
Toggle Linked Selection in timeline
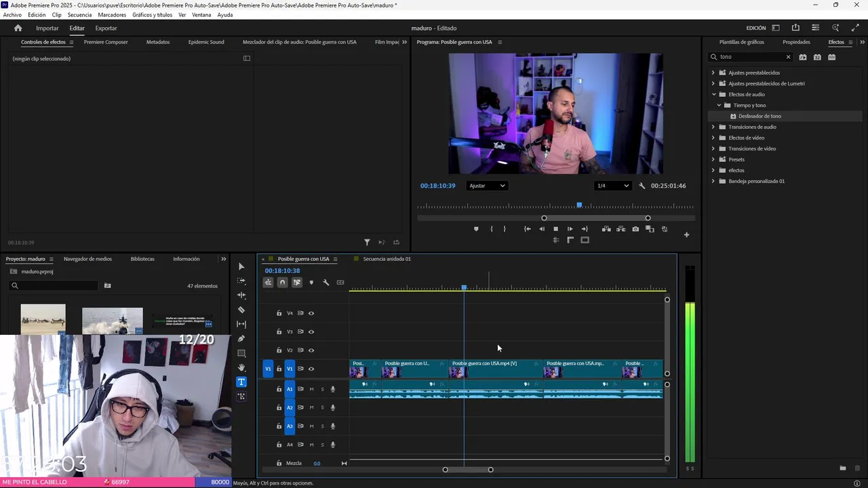297,283
